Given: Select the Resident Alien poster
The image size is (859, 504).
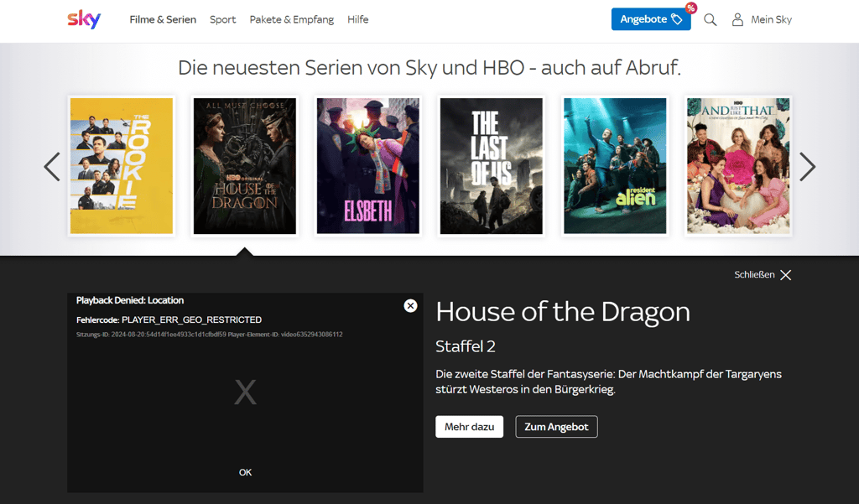Looking at the screenshot, I should click(615, 166).
